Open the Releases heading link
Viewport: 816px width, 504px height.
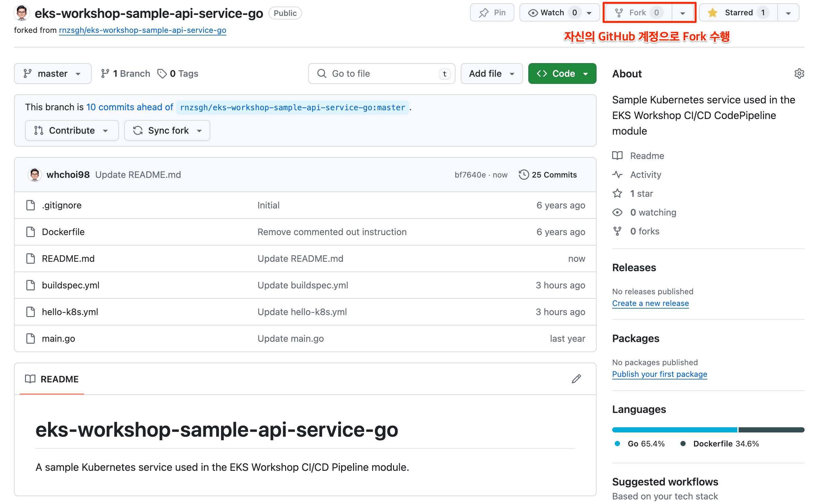point(634,268)
